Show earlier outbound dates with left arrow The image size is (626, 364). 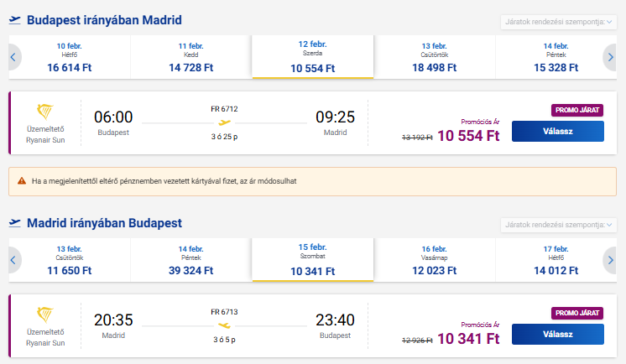pos(14,57)
